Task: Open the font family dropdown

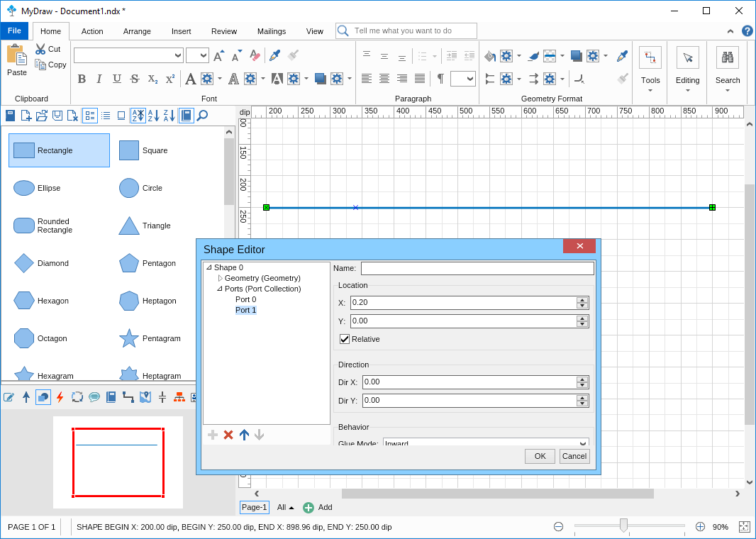Action: (178, 55)
